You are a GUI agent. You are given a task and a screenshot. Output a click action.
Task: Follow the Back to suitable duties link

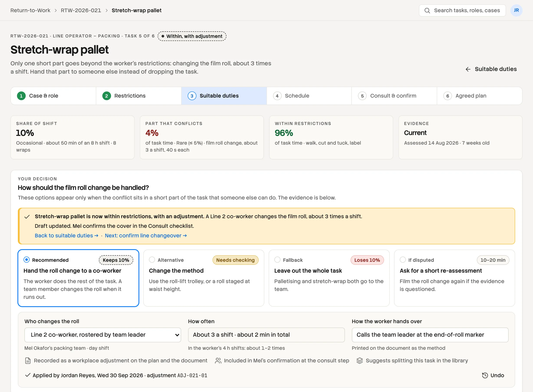pos(66,236)
